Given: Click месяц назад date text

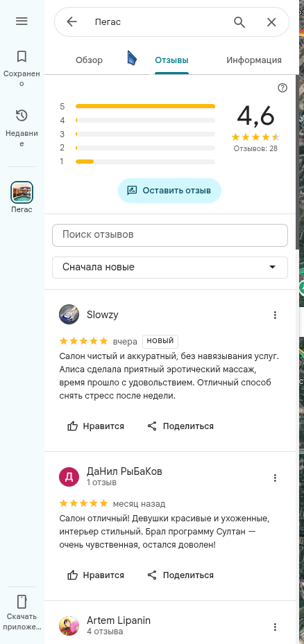Looking at the screenshot, I should [x=139, y=503].
